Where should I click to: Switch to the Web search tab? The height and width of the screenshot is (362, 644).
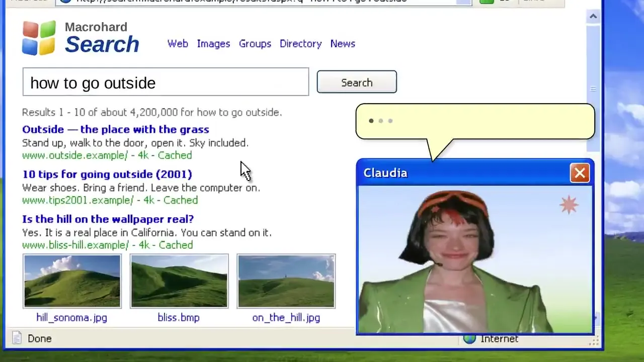pos(178,44)
